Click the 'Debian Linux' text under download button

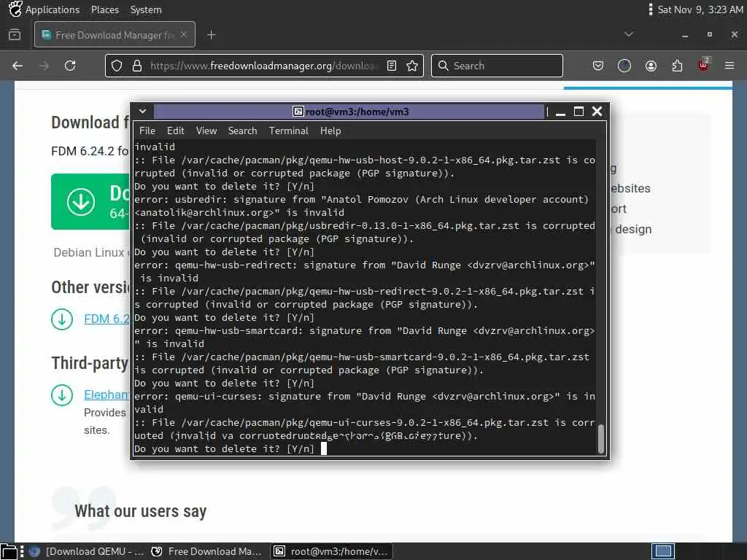(88, 252)
